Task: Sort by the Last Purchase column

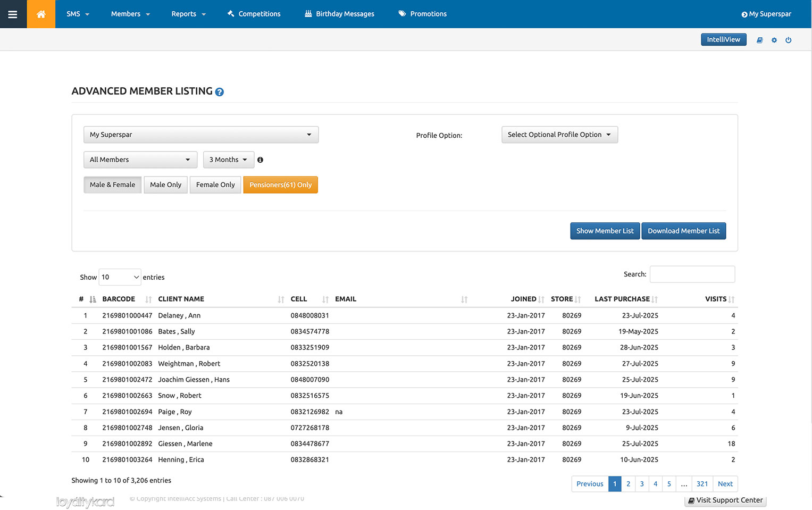Action: pos(626,299)
